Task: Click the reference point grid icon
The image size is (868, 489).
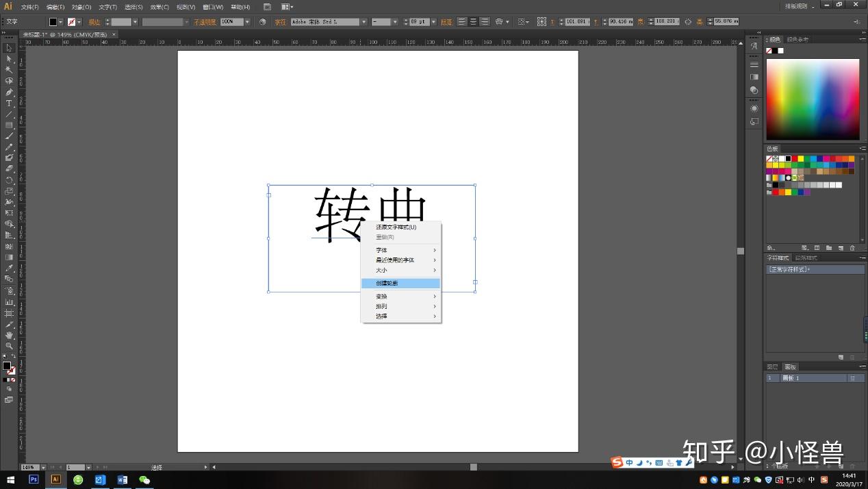Action: [x=541, y=22]
